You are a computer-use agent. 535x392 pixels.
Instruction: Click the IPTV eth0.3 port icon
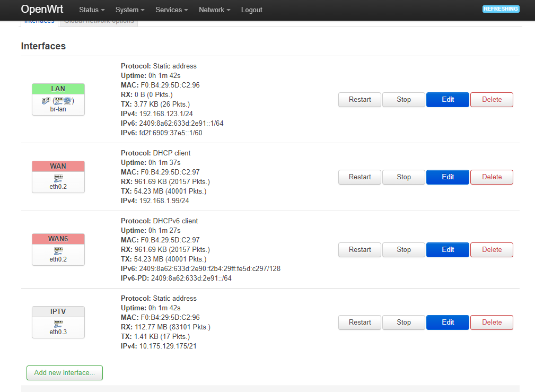tap(58, 323)
